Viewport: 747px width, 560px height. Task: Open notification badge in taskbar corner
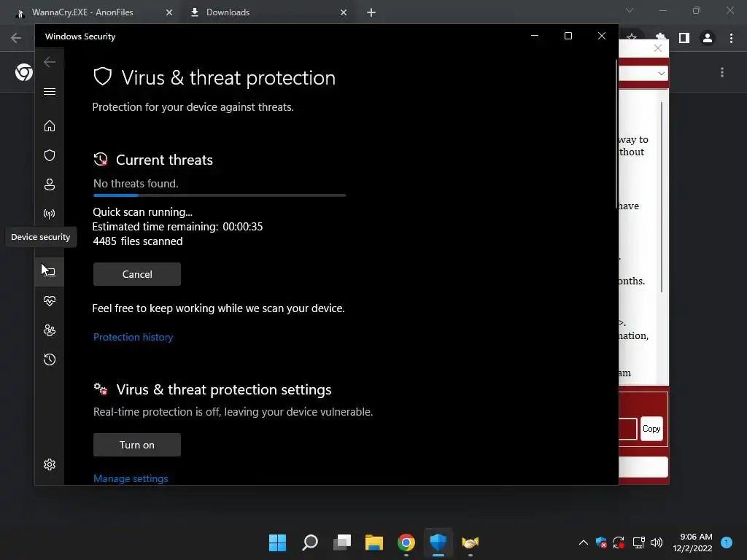(727, 542)
